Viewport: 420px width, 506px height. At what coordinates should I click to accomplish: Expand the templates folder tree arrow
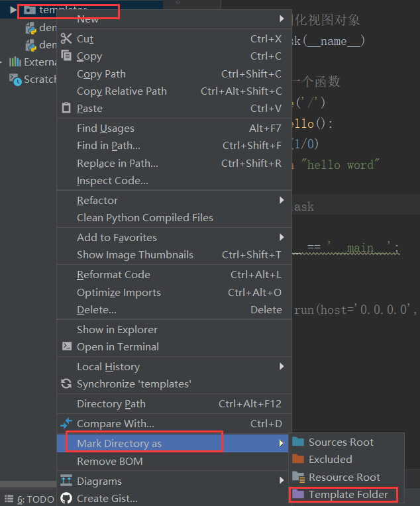13,10
